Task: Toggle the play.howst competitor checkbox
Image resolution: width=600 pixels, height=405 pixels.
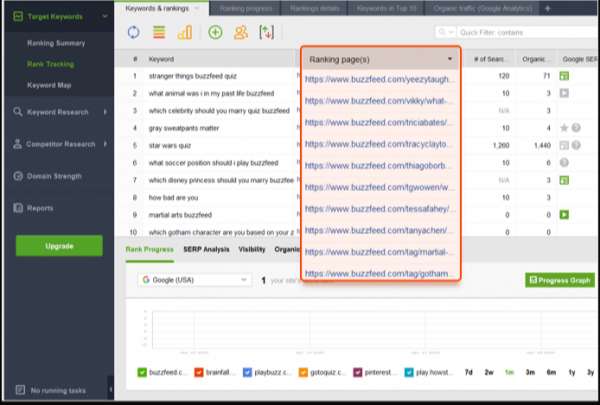Action: (x=409, y=372)
